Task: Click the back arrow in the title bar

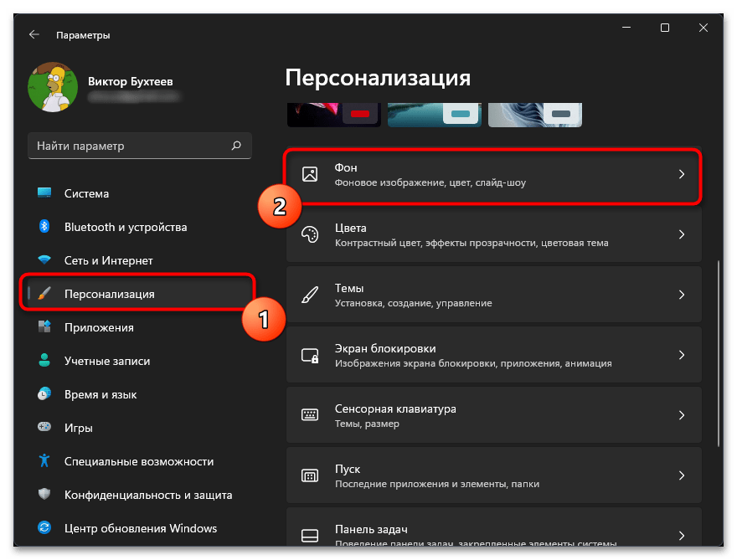Action: (x=33, y=34)
